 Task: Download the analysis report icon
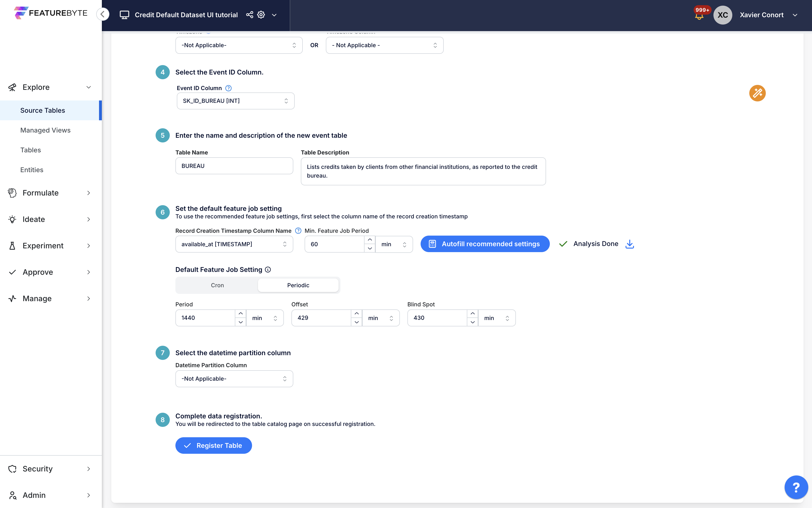pyautogui.click(x=630, y=244)
